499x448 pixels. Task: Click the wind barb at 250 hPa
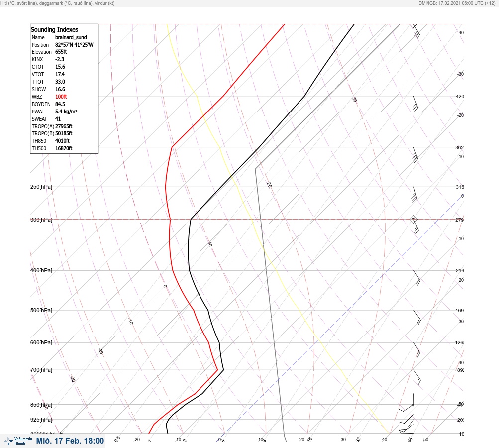415,194
